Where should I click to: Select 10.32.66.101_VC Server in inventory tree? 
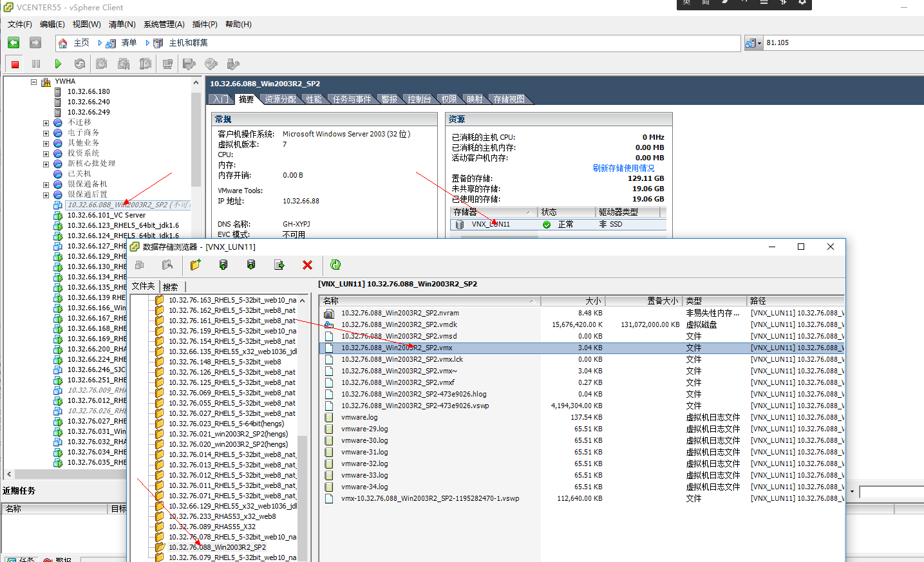pyautogui.click(x=106, y=215)
